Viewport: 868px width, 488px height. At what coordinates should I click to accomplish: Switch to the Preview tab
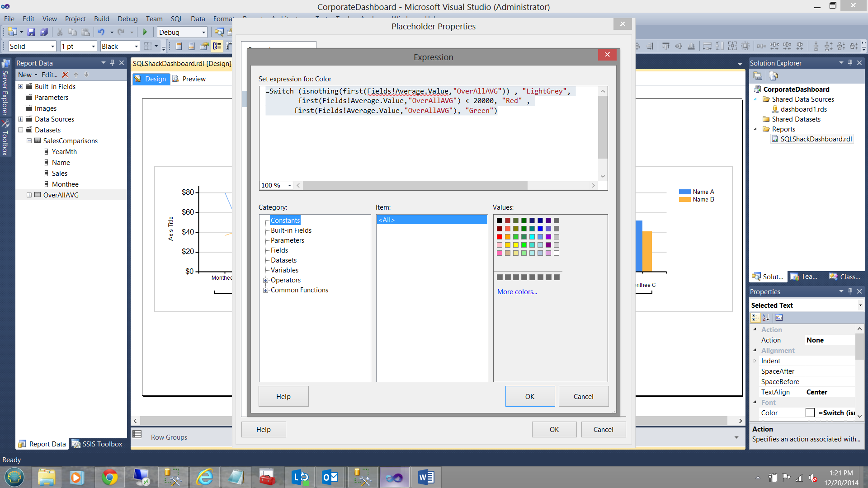pyautogui.click(x=194, y=79)
